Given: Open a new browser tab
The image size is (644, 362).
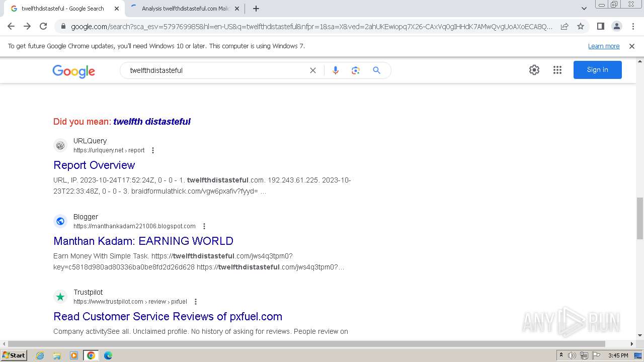Looking at the screenshot, I should coord(256,9).
